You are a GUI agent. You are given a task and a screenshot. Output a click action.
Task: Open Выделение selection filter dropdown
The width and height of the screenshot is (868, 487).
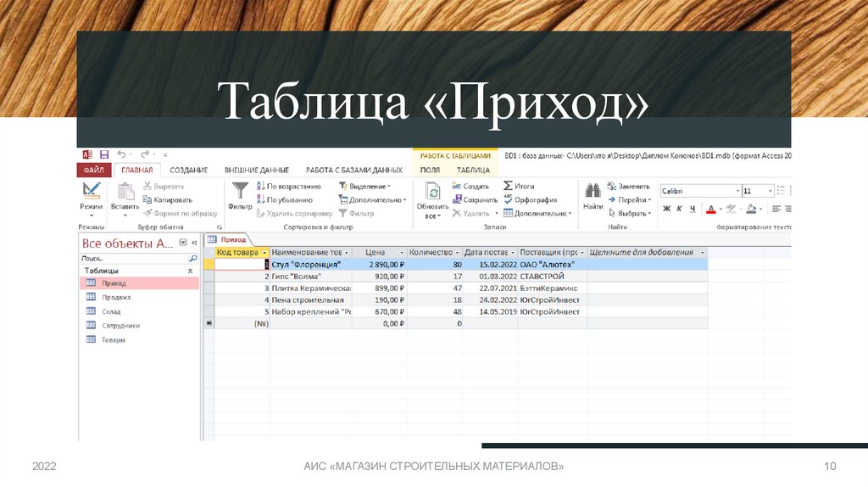click(364, 187)
